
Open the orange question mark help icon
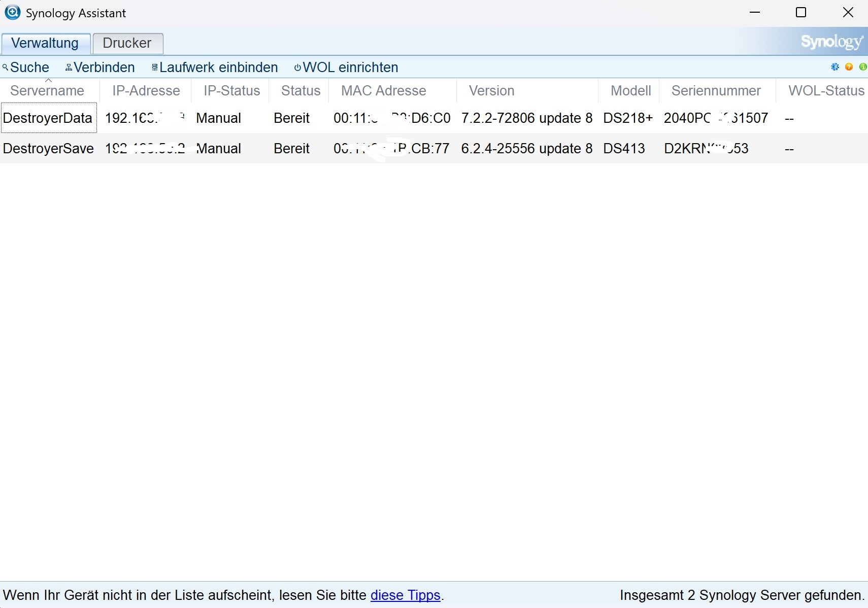click(849, 67)
